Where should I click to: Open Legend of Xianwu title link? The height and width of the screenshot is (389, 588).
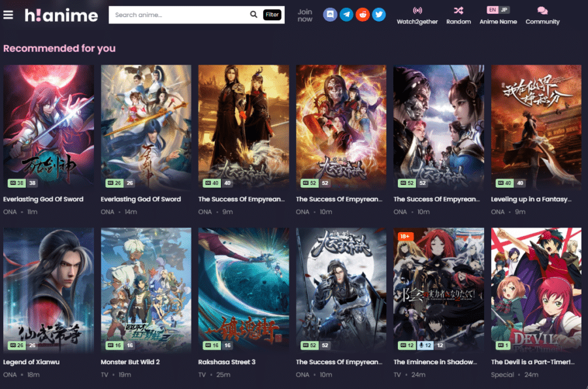(x=31, y=362)
